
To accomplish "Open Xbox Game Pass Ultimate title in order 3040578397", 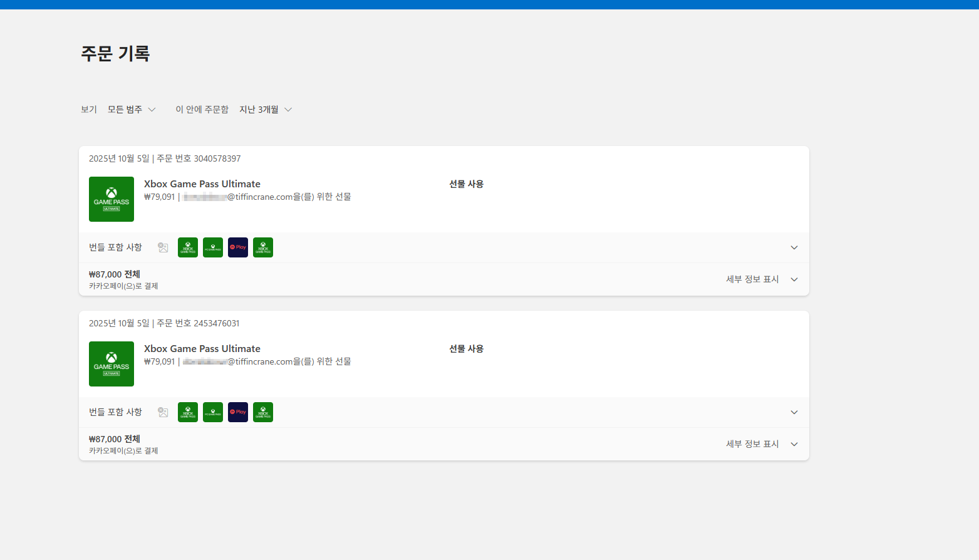I will coord(202,184).
